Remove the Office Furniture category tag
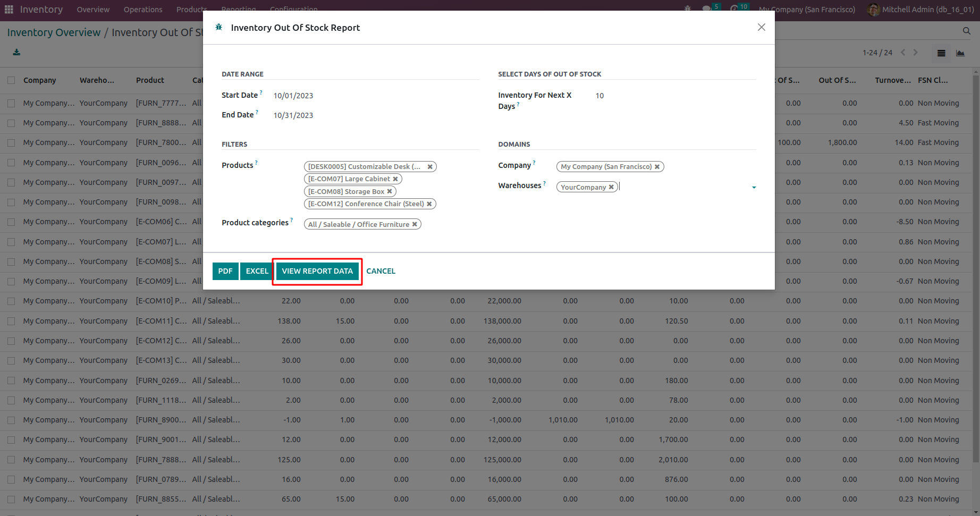This screenshot has width=980, height=516. [x=415, y=225]
